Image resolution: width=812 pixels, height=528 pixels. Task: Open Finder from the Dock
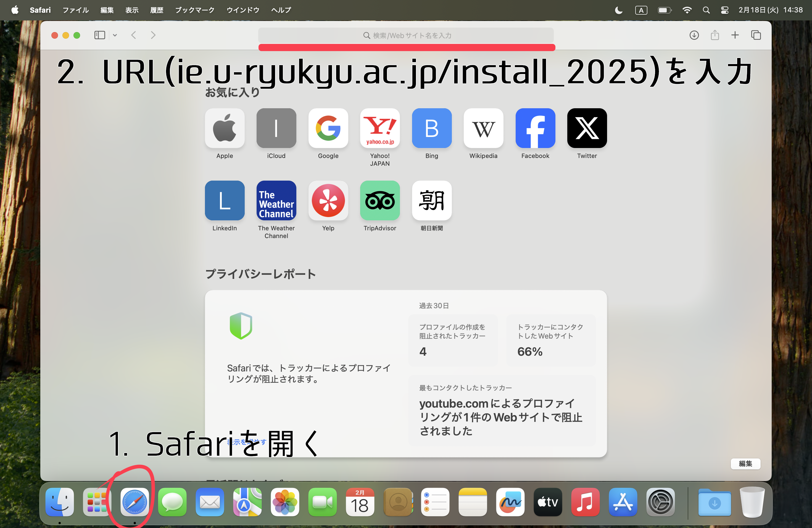pos(59,502)
